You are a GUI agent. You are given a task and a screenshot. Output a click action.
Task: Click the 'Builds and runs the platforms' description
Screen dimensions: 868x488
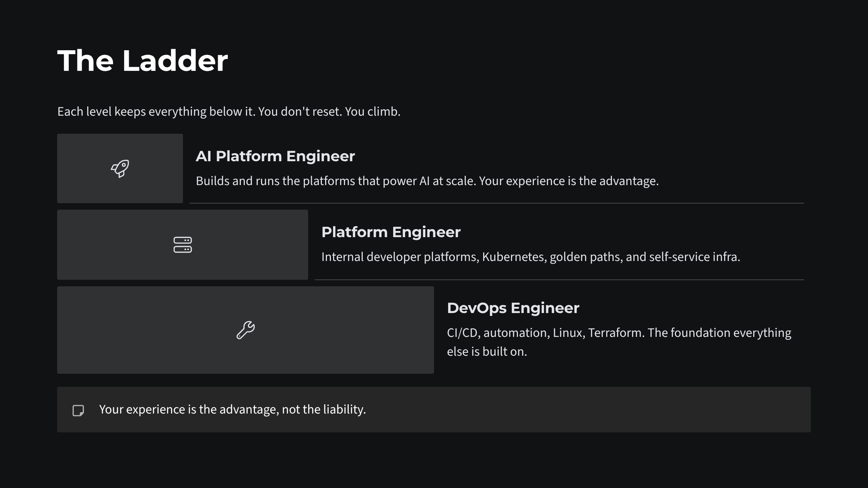pyautogui.click(x=427, y=181)
